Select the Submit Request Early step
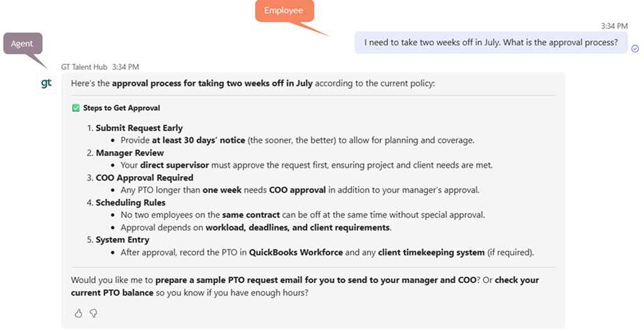644x331 pixels. tap(139, 128)
